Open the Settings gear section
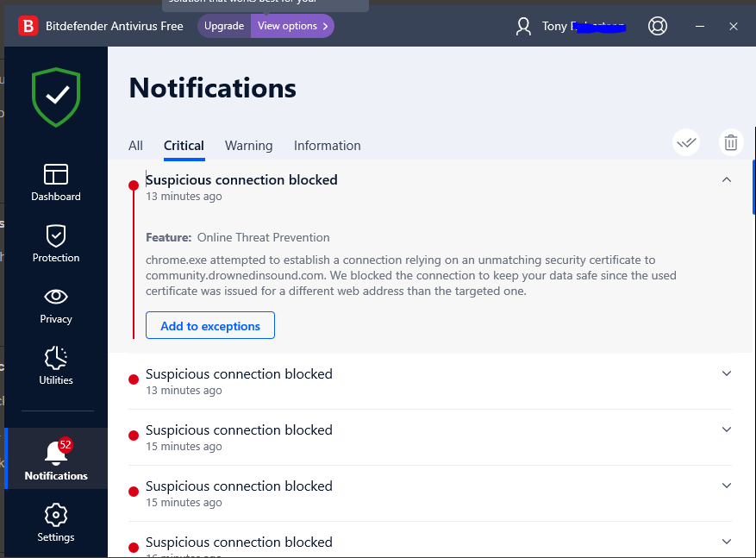Viewport: 756px width, 558px height. [56, 523]
